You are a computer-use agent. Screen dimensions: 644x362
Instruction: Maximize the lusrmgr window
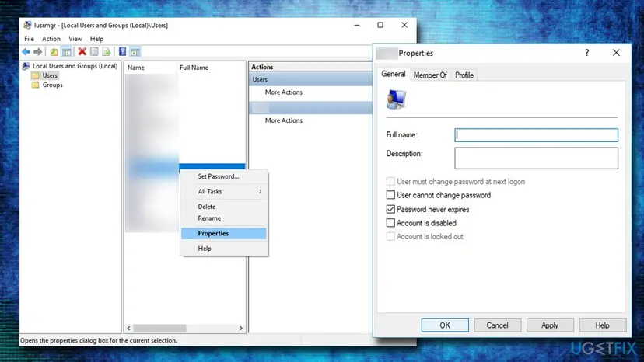[380, 25]
